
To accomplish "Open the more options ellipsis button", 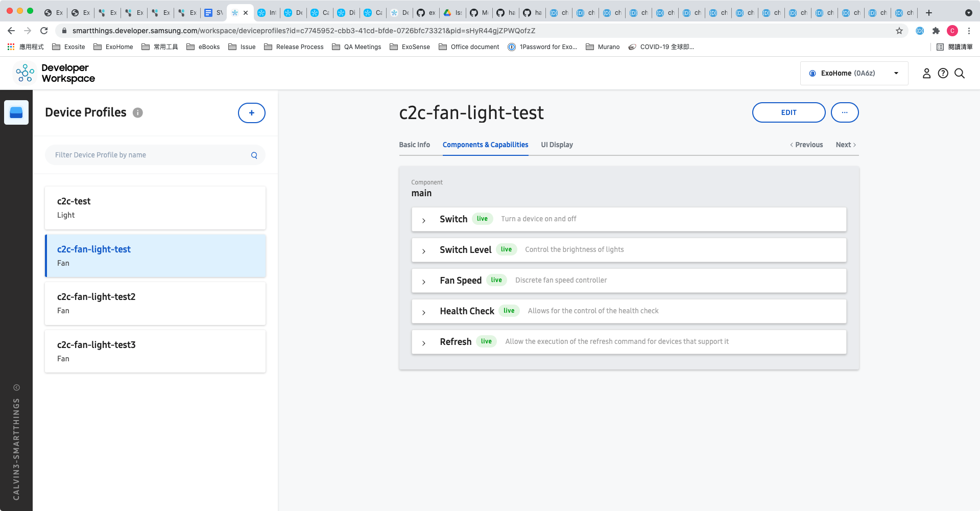I will (x=845, y=112).
